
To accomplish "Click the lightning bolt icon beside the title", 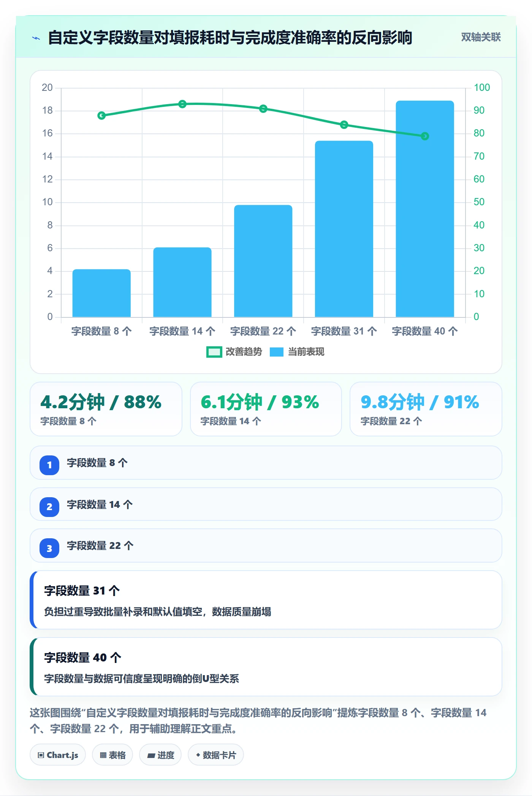I will tap(36, 38).
